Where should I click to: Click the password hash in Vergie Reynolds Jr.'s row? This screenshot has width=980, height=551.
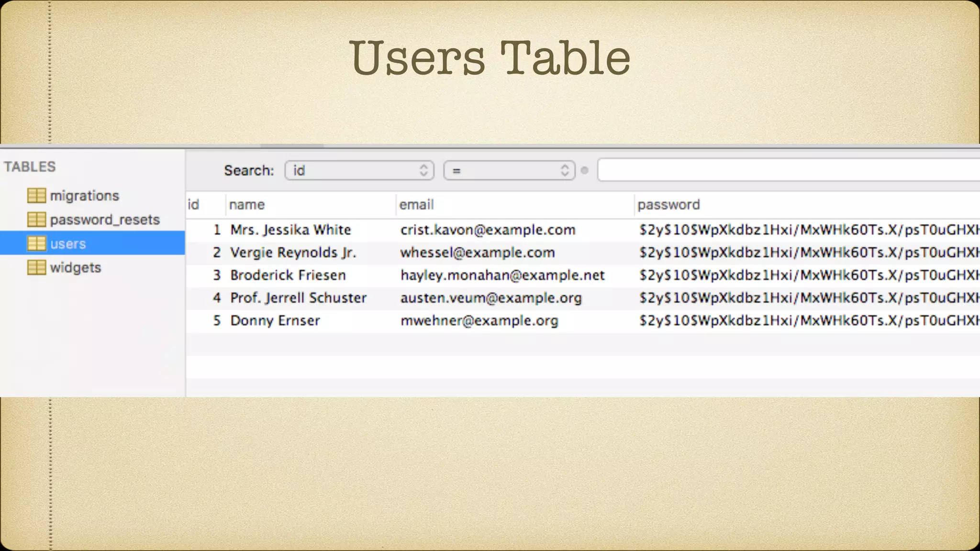click(x=810, y=253)
